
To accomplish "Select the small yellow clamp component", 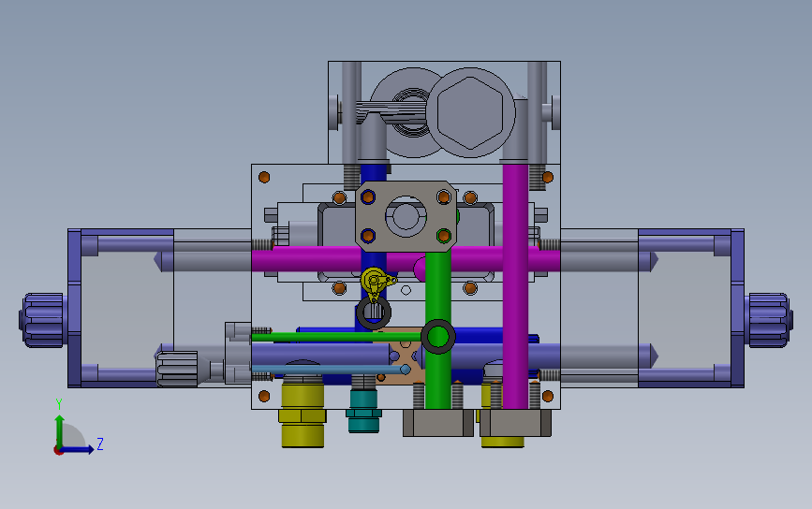I will [377, 282].
